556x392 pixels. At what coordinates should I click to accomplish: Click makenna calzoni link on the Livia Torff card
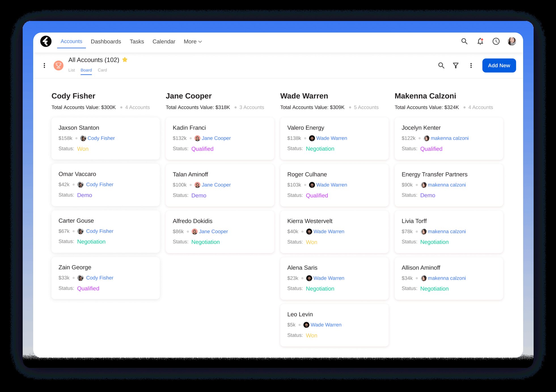[447, 232]
